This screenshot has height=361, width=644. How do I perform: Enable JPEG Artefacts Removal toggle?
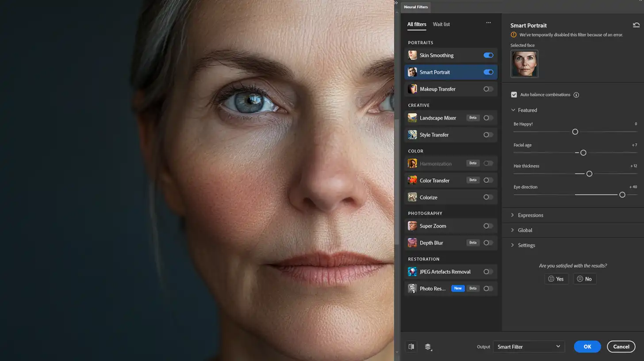(x=488, y=272)
